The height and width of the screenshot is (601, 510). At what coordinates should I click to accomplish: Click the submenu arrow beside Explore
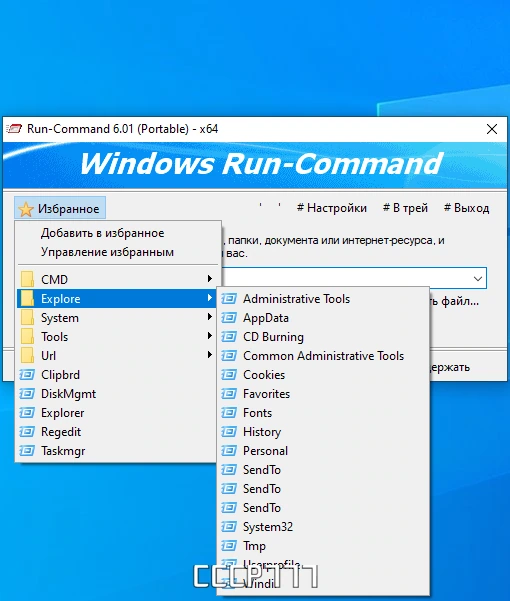coord(209,298)
